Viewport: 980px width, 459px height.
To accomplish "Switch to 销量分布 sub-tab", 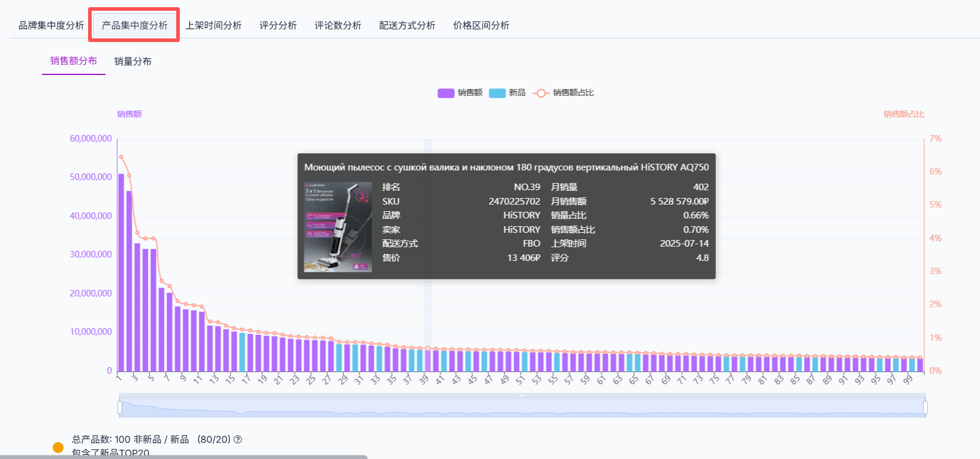I will pyautogui.click(x=133, y=61).
